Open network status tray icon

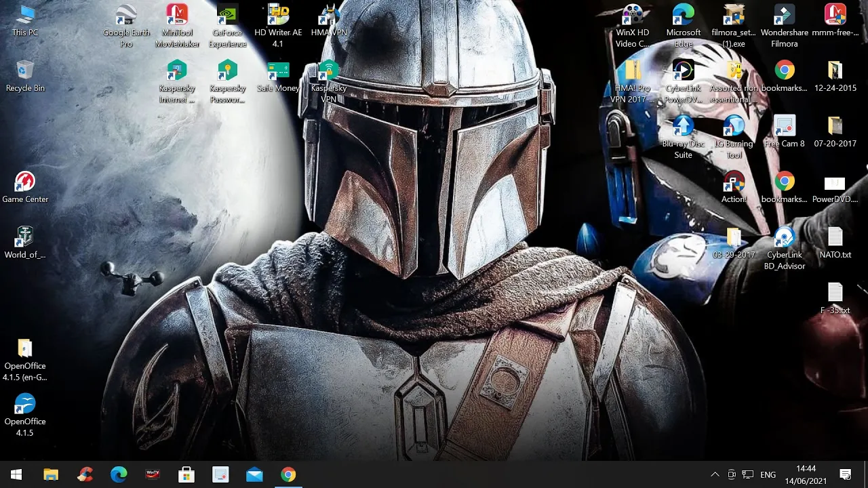point(748,474)
